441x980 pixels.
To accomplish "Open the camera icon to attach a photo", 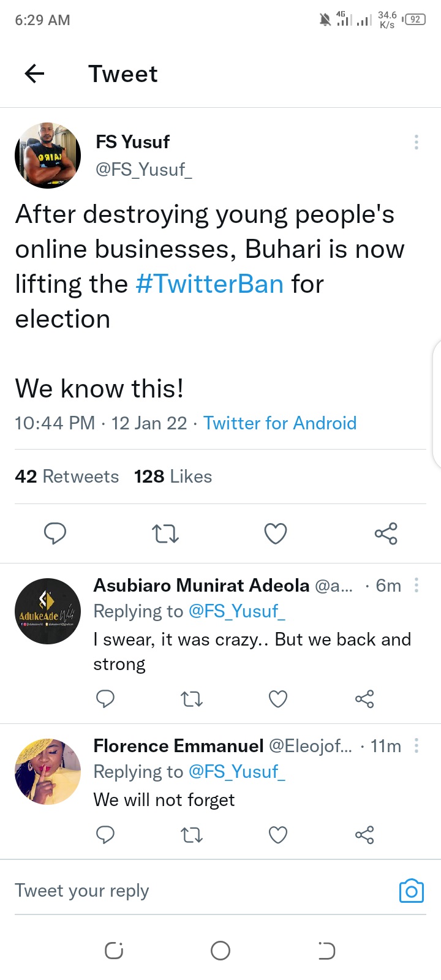I will pyautogui.click(x=411, y=891).
